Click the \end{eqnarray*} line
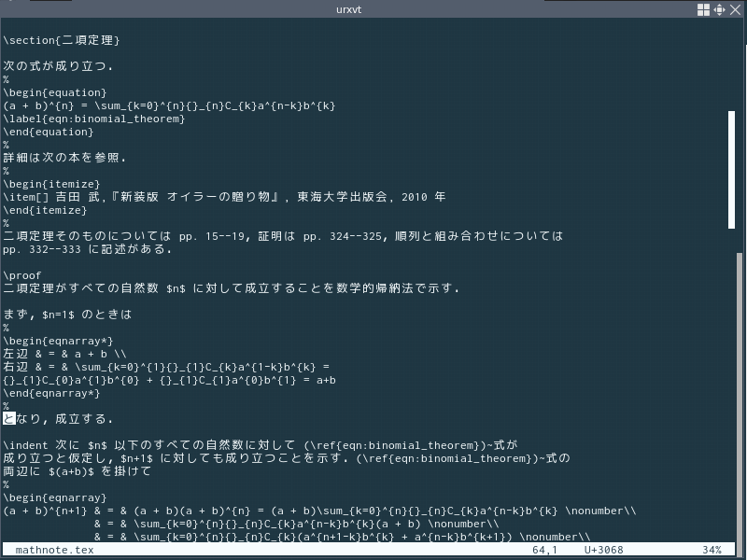Viewport: 747px width, 560px height. pyautogui.click(x=51, y=393)
